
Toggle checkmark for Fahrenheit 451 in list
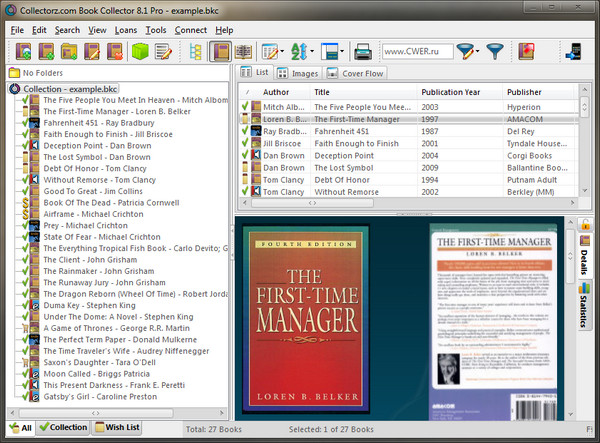tap(246, 131)
